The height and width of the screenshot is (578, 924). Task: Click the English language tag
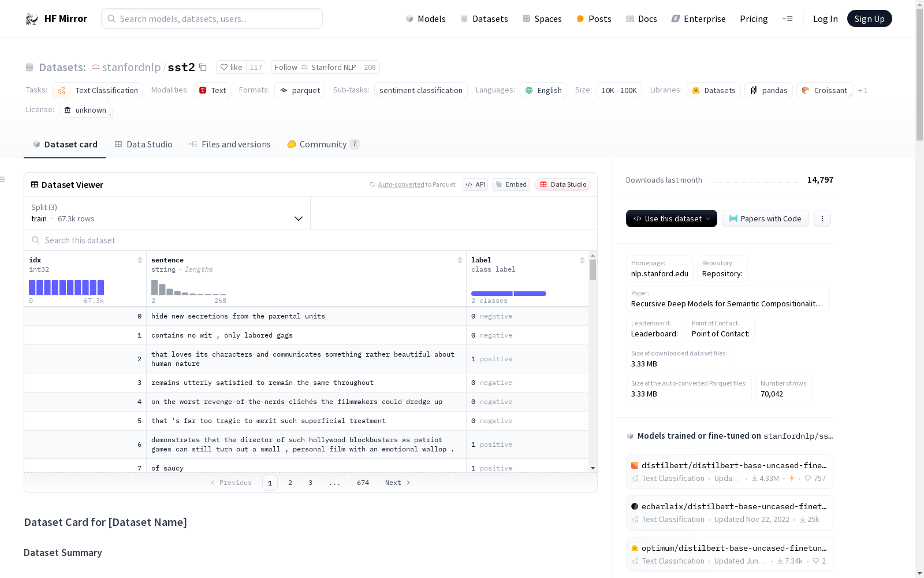(x=543, y=90)
